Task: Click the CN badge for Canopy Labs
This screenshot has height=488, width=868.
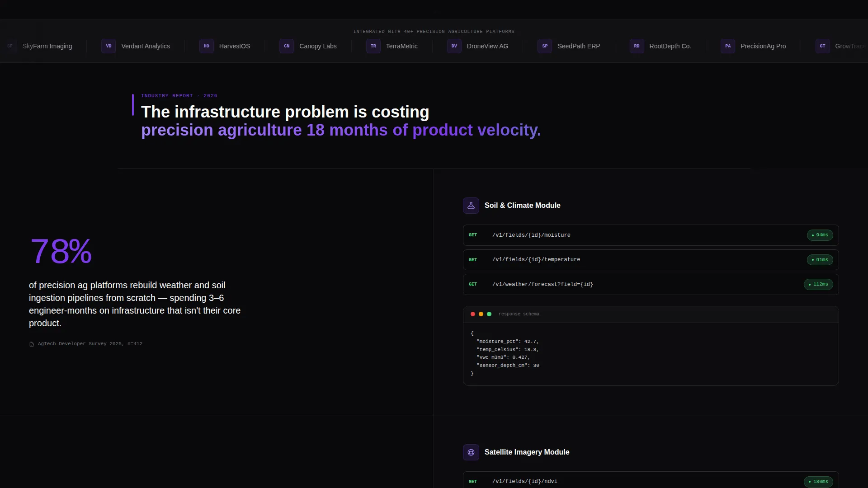Action: (x=287, y=46)
